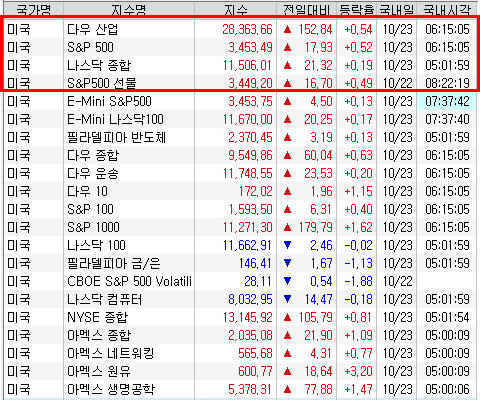This screenshot has width=480, height=400.
Task: Open the S&P500 선물 entry
Action: [x=240, y=83]
